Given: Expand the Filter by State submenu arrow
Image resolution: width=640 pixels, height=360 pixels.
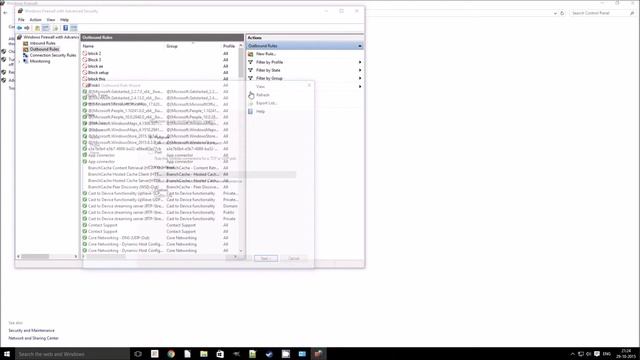Looking at the screenshot, I should 360,70.
